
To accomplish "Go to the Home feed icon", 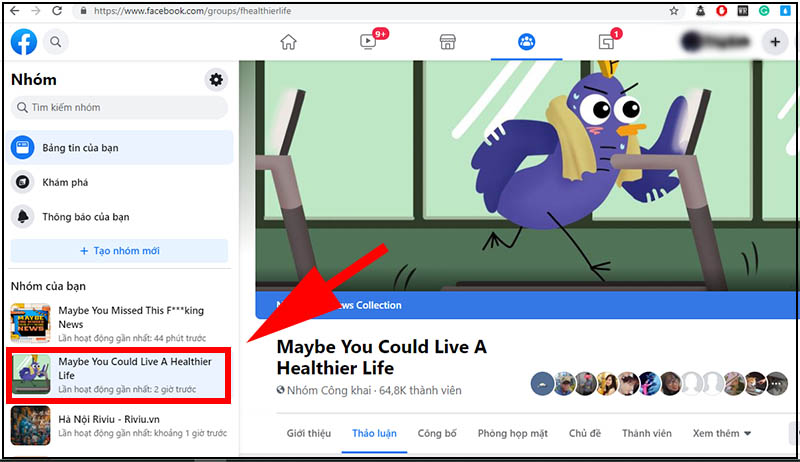I will (x=288, y=42).
